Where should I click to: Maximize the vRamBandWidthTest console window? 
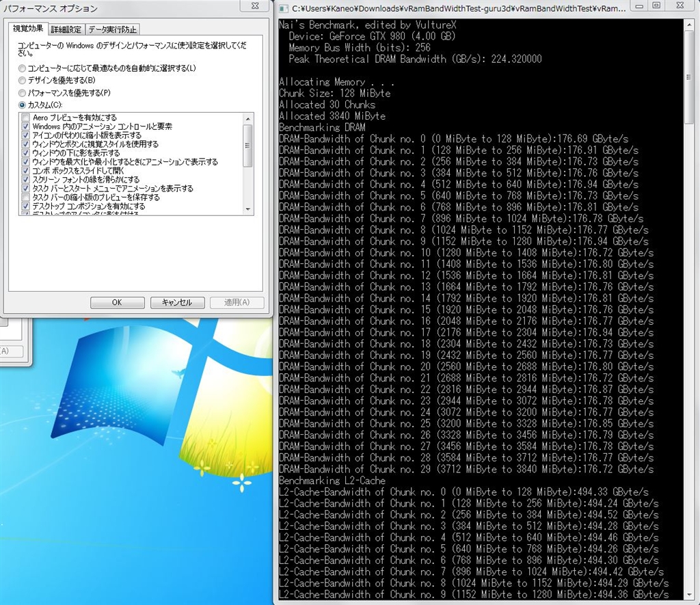coord(656,6)
